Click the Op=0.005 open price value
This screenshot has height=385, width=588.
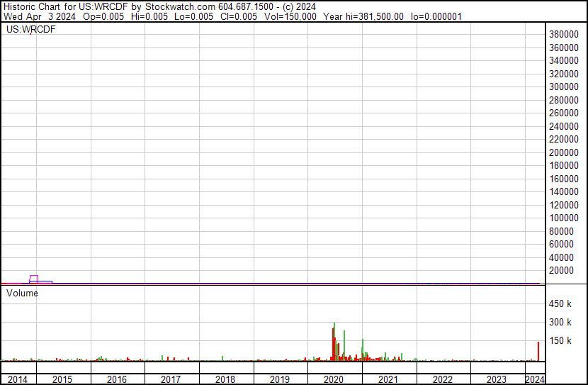103,16
